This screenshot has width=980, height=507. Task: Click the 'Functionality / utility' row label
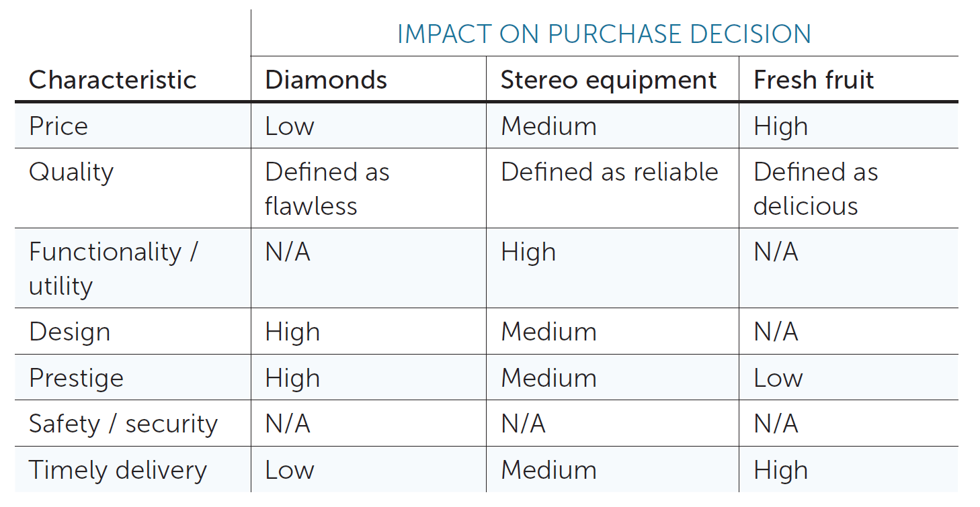(x=113, y=268)
